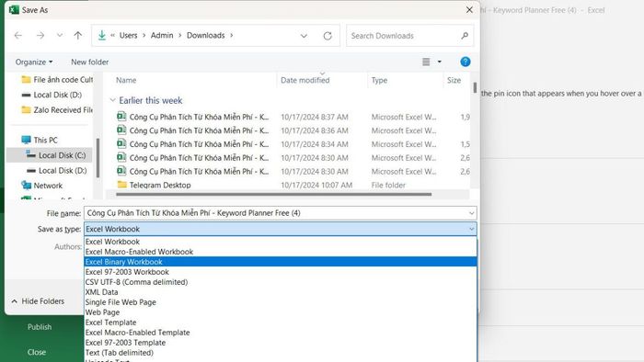Create a New folder
Image resolution: width=644 pixels, height=362 pixels.
point(89,62)
